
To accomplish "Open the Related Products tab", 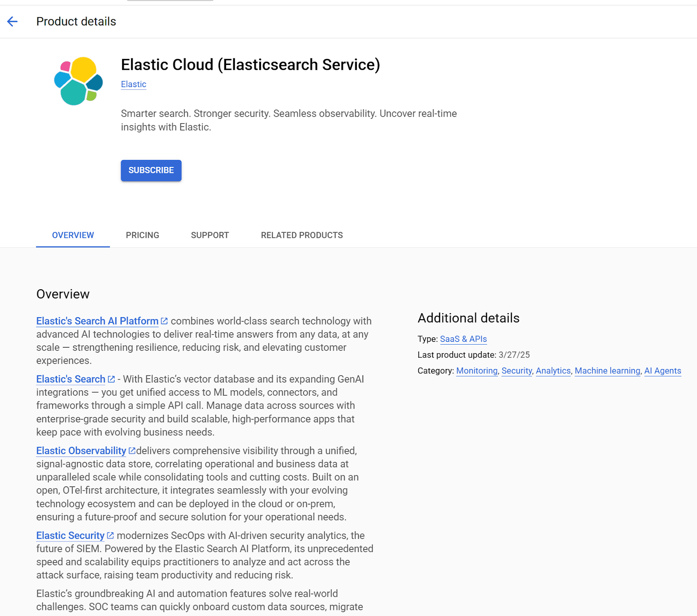I will [301, 235].
